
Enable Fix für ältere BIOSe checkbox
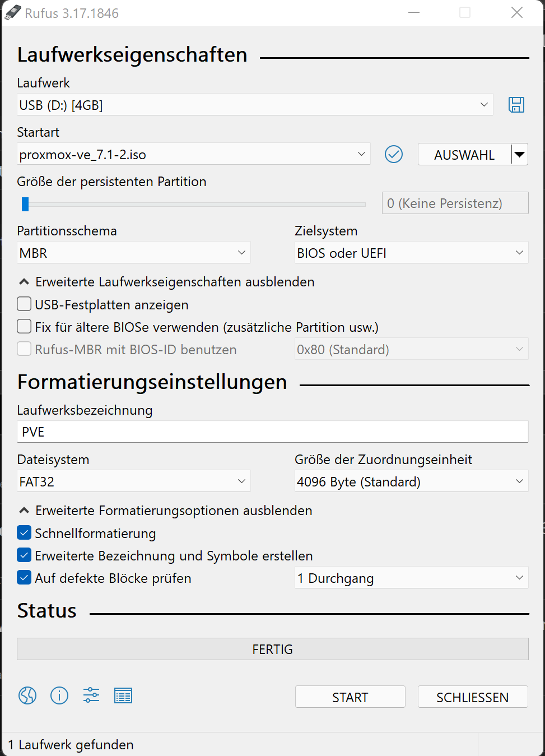point(24,327)
